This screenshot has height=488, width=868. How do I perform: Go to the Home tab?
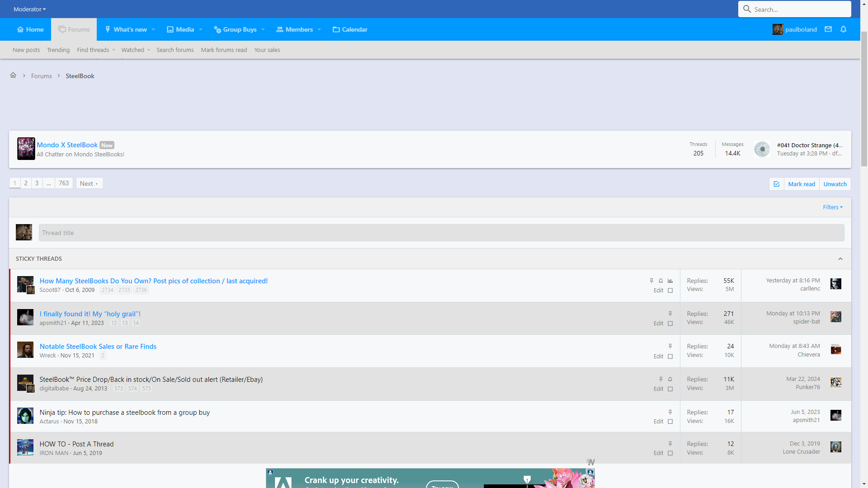pos(30,29)
